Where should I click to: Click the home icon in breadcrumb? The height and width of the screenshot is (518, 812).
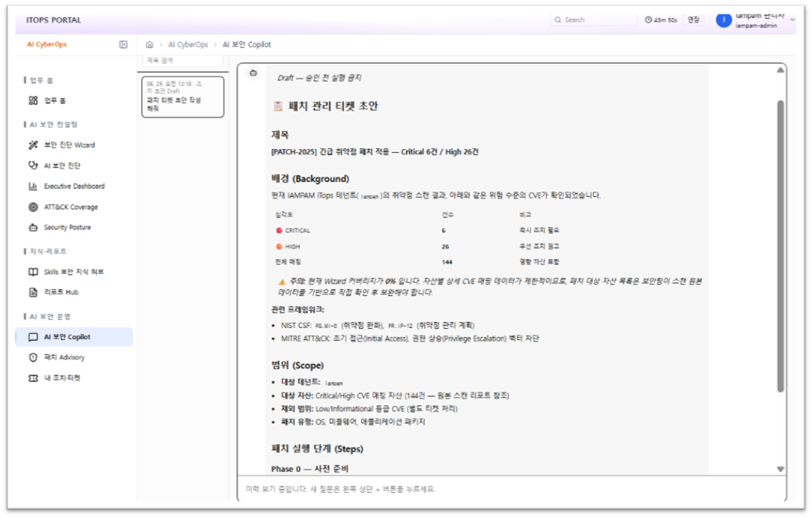tap(150, 45)
